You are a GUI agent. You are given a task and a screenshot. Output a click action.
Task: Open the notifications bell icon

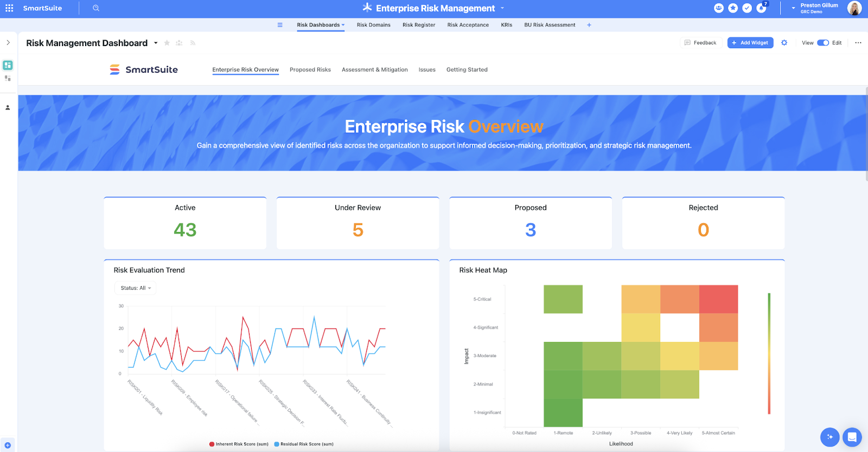761,8
